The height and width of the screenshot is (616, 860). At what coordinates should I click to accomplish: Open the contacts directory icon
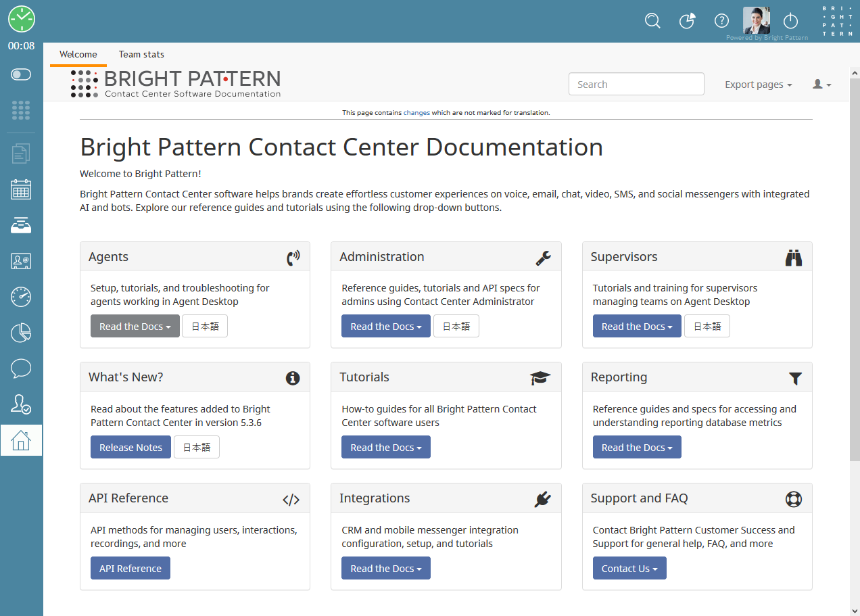[x=21, y=261]
